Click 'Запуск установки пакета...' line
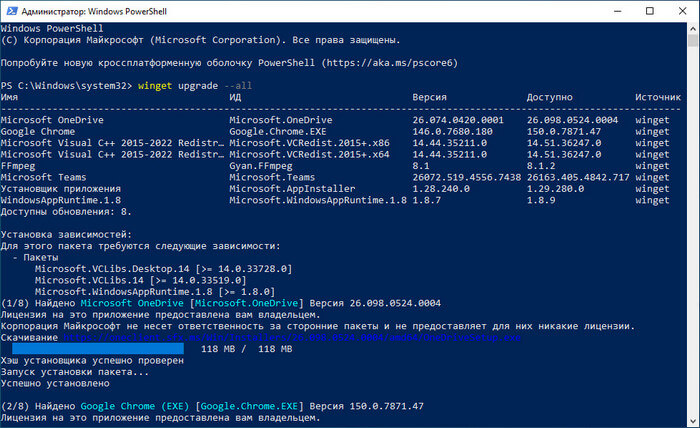This screenshot has height=428, width=700. (75, 372)
